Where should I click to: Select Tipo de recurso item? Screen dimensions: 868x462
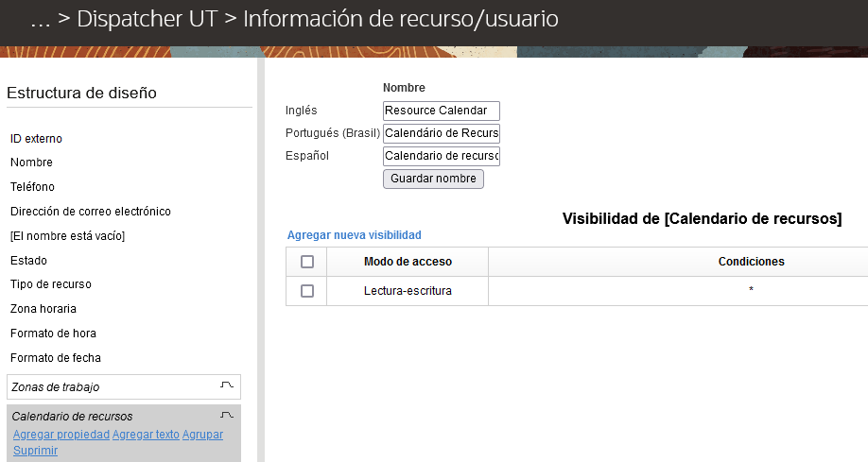tap(51, 284)
